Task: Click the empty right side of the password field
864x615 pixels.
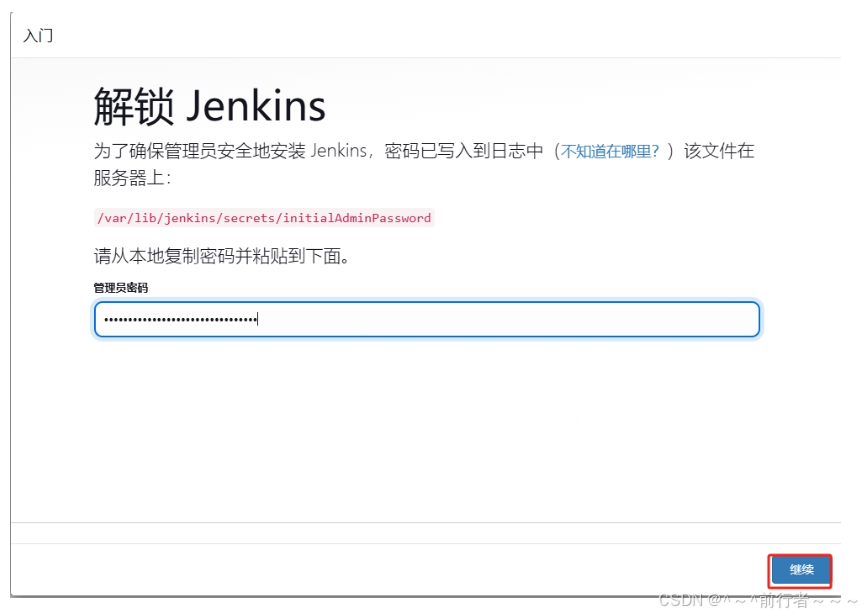Action: (600, 319)
